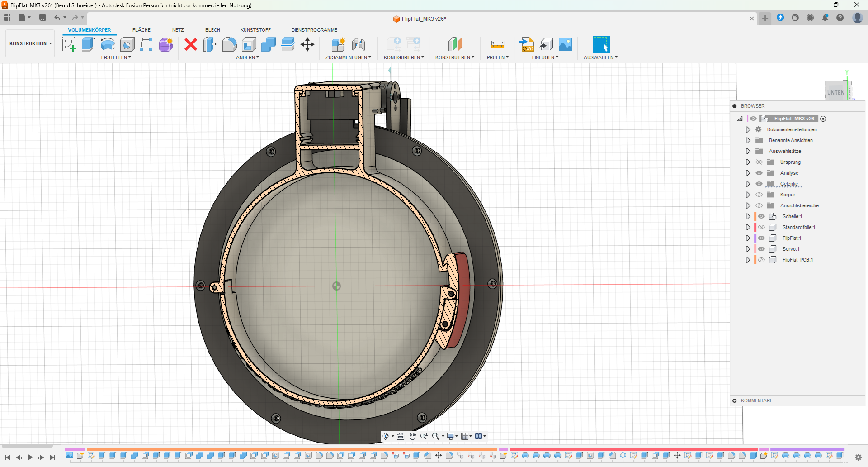Screen dimensions: 868x467
Task: Click the Measure ruler icon
Action: tap(497, 44)
